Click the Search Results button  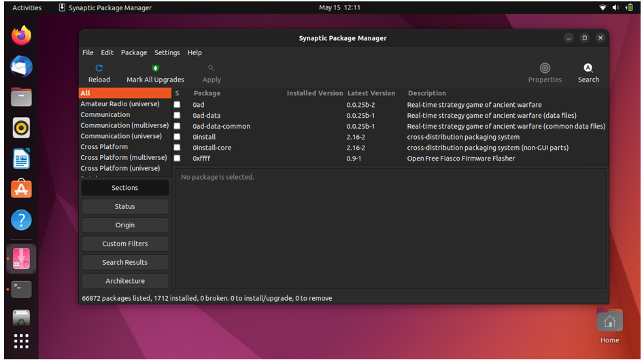pos(125,262)
